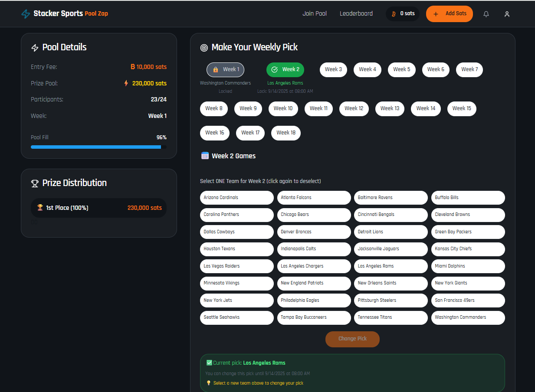Select the Week 3 tab
This screenshot has width=535, height=392.
pos(334,69)
